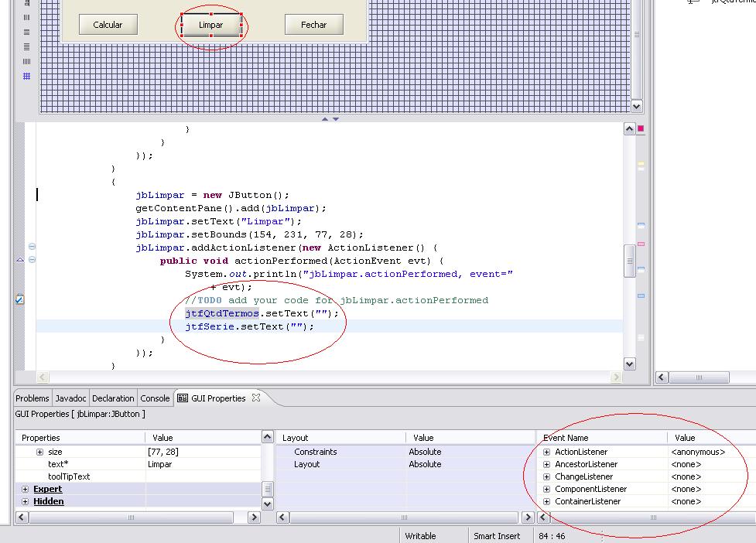This screenshot has height=543, width=756.
Task: Collapse the code fold using the minus gutter icon
Action: click(x=30, y=246)
